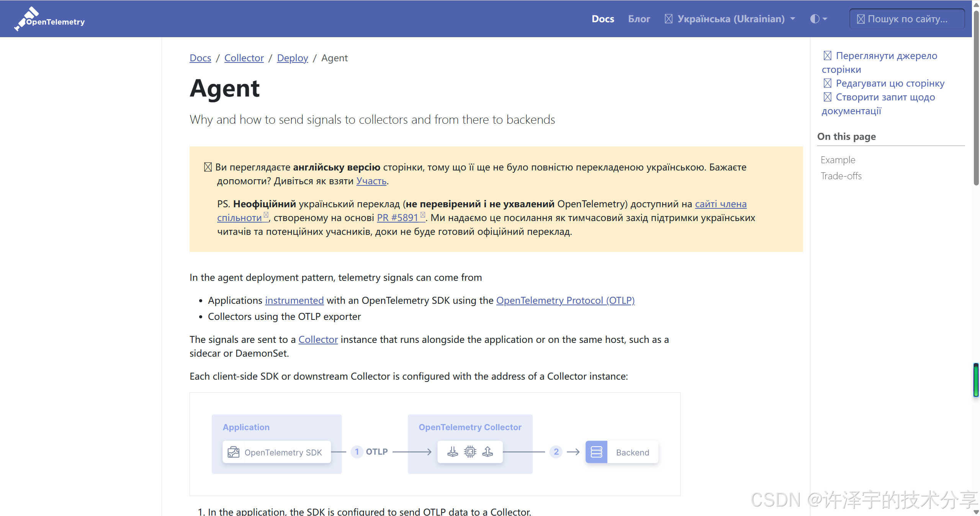Open the Collector breadcrumb link
980x516 pixels.
244,58
